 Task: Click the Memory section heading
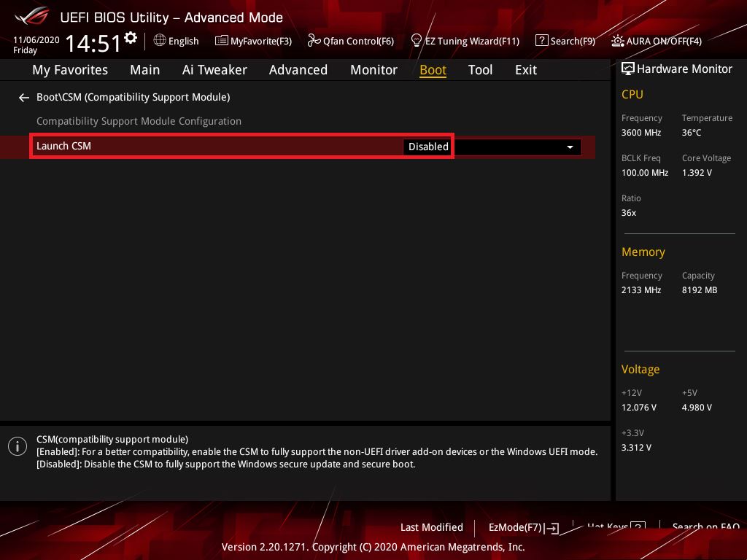pos(643,252)
